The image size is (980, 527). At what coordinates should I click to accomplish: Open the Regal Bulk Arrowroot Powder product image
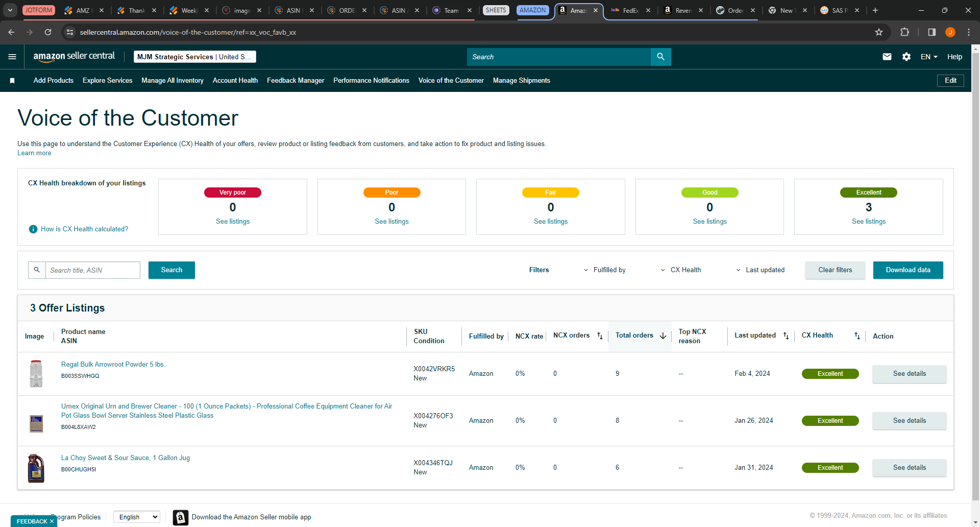click(x=36, y=374)
